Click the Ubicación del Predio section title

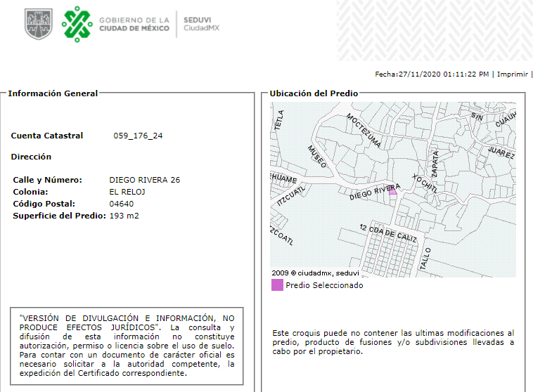coord(314,93)
